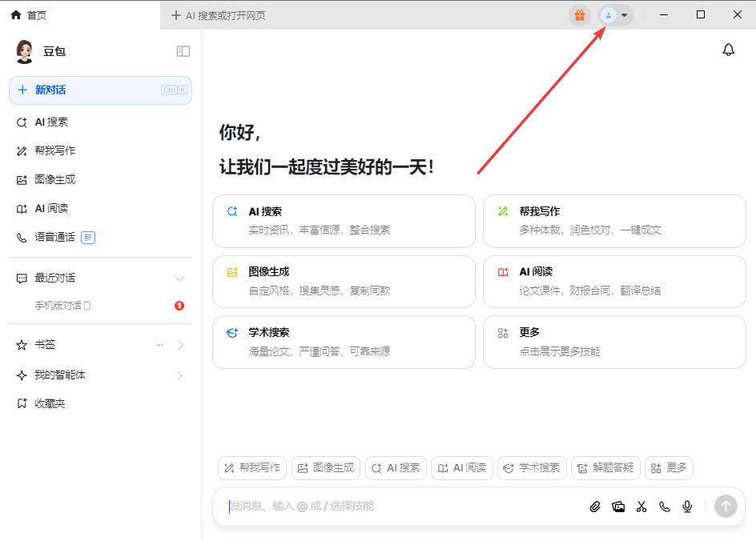The width and height of the screenshot is (756, 541).
Task: Start a 新对话 new chat
Action: tap(100, 90)
